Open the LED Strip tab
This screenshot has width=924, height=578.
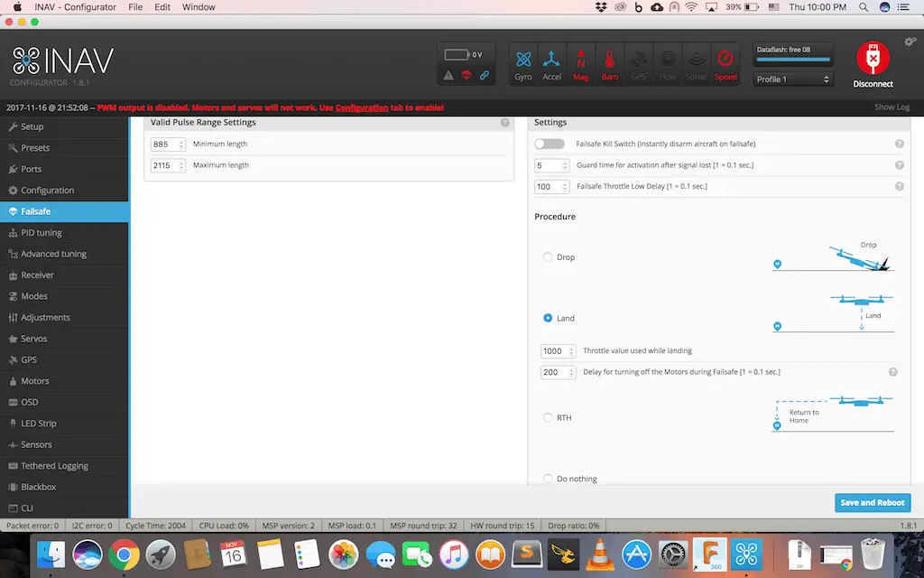point(64,424)
